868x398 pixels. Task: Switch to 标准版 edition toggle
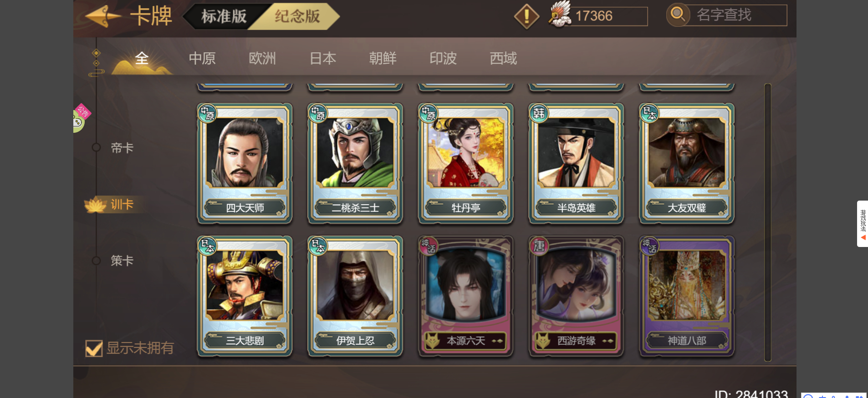(x=224, y=16)
